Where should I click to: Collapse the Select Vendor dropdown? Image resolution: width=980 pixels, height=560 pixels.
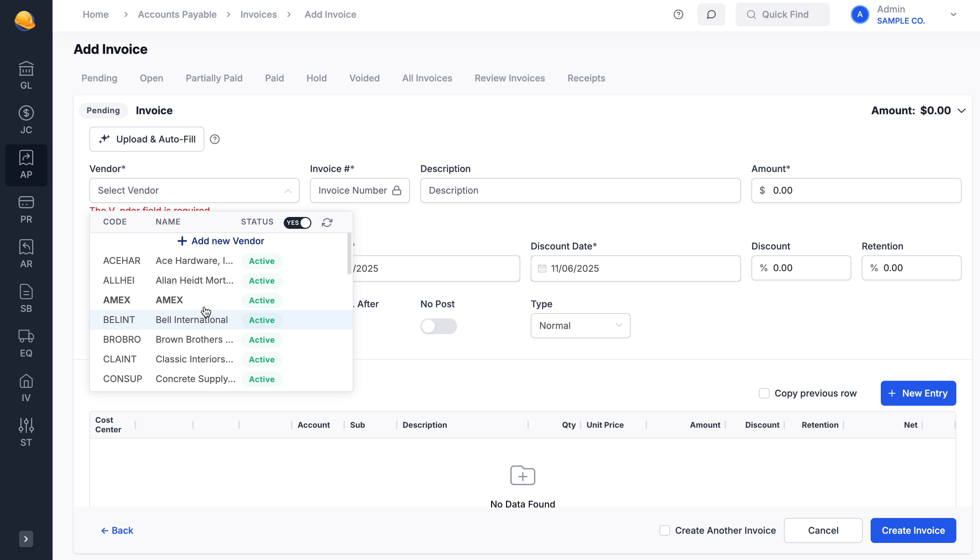click(288, 190)
